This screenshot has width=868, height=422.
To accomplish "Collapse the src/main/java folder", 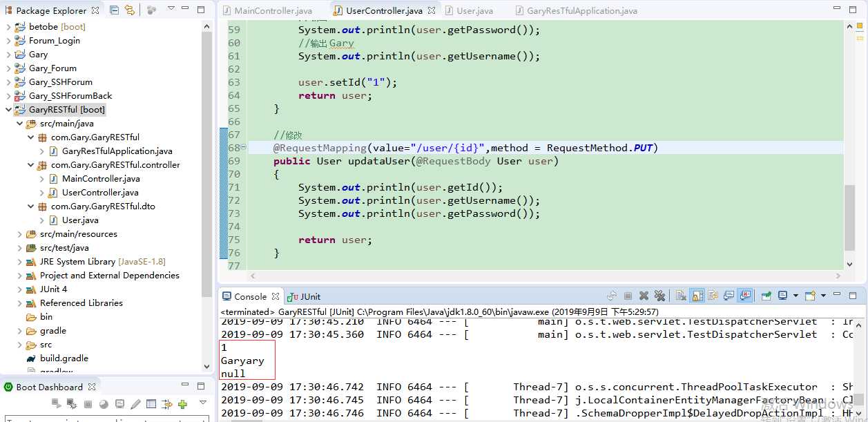I will pos(19,124).
